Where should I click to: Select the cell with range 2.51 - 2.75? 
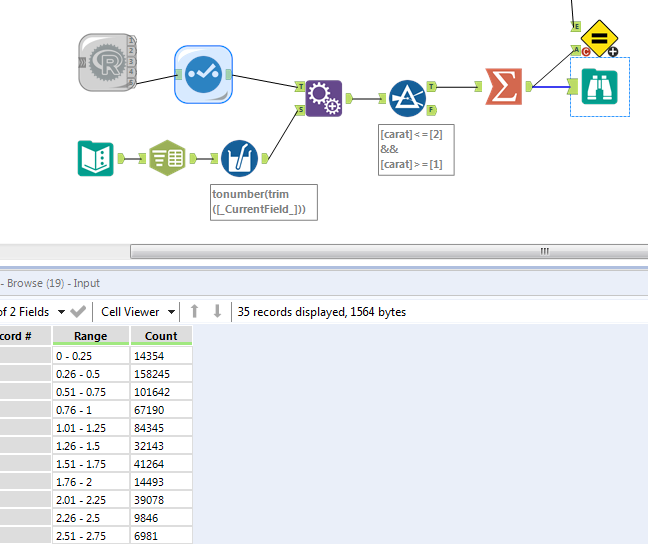click(x=91, y=536)
